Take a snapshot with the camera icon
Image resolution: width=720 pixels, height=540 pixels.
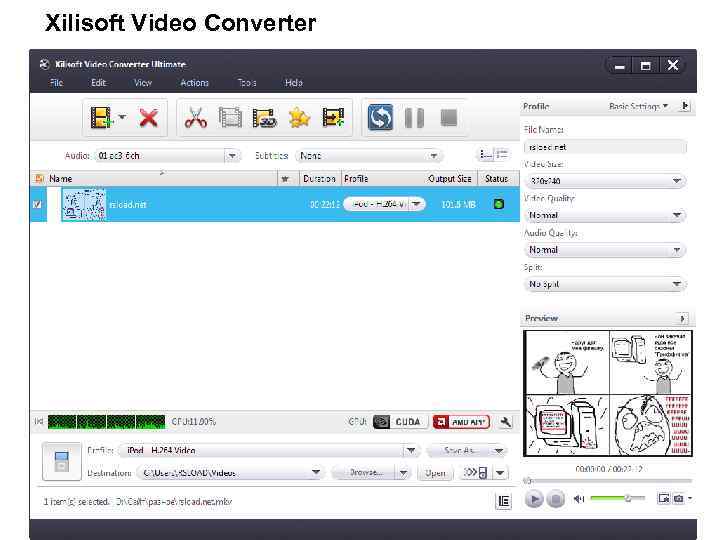678,498
